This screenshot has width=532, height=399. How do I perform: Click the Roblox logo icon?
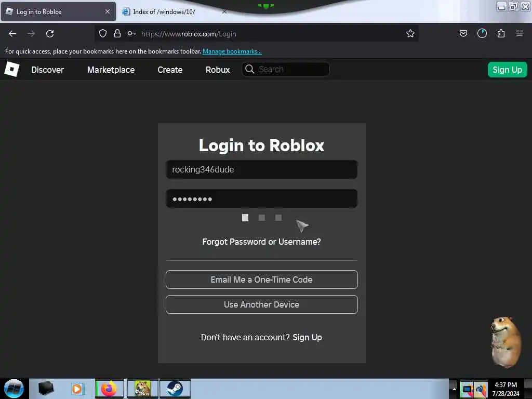click(x=11, y=69)
